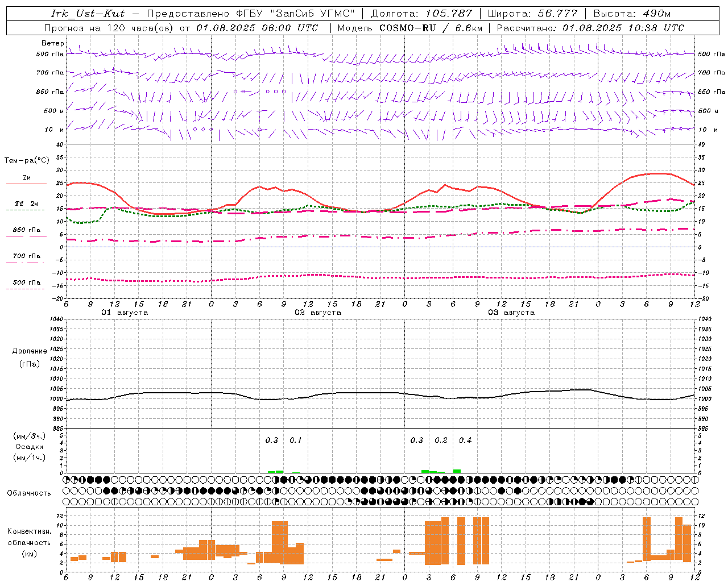Select the 02 августа date label
Screen dimensions: 728x582
[x=318, y=313]
